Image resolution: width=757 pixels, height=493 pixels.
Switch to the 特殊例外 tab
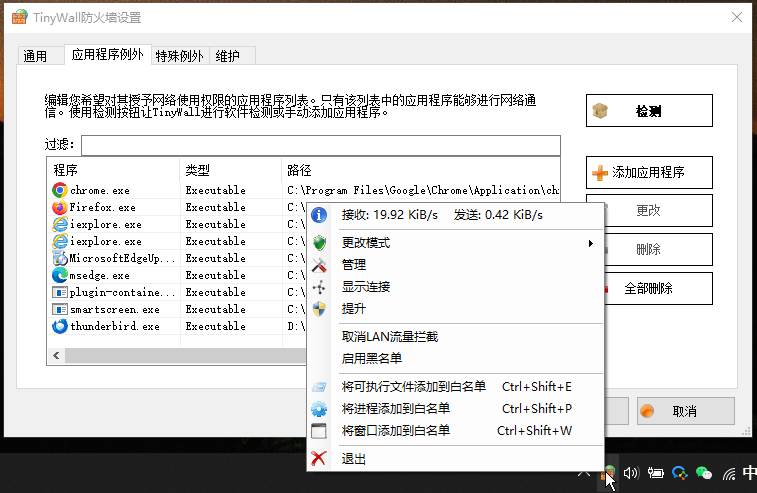[179, 56]
